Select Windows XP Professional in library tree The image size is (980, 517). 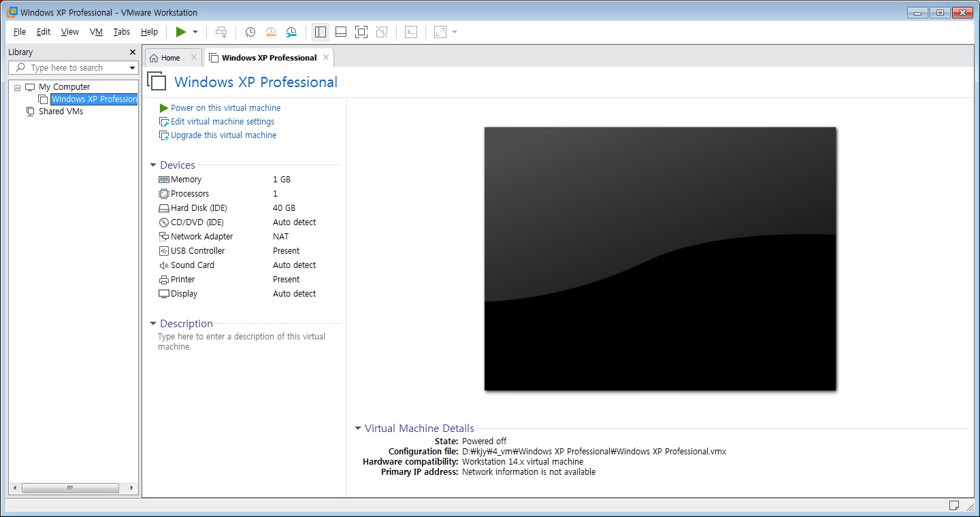coord(94,99)
